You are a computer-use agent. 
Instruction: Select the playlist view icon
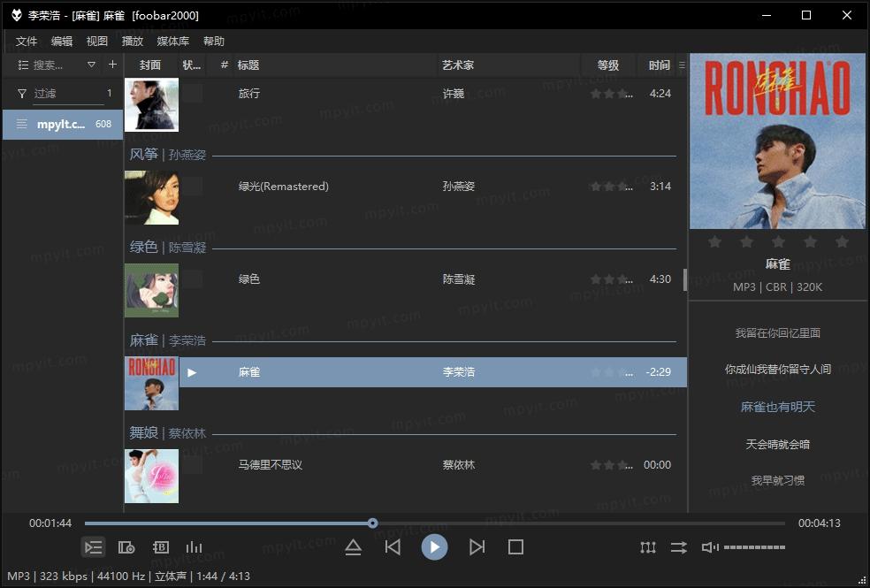click(93, 547)
